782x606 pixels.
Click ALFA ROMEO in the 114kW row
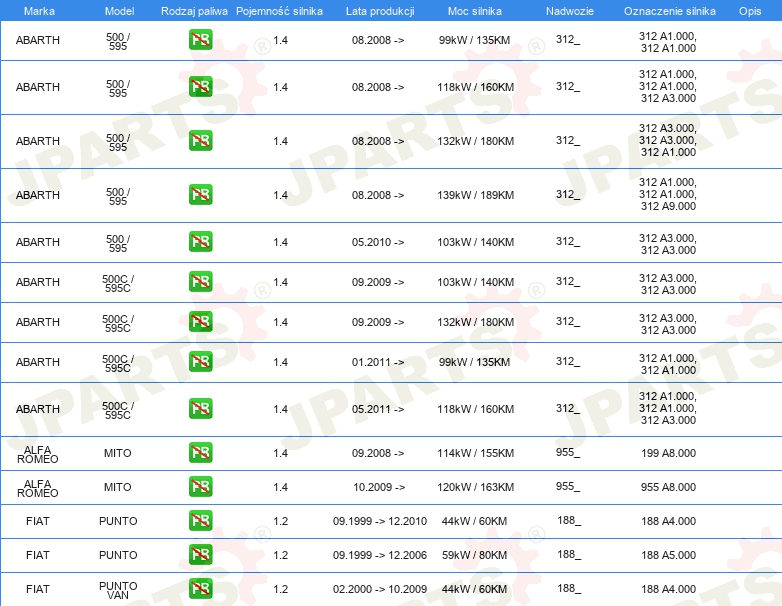click(37, 454)
